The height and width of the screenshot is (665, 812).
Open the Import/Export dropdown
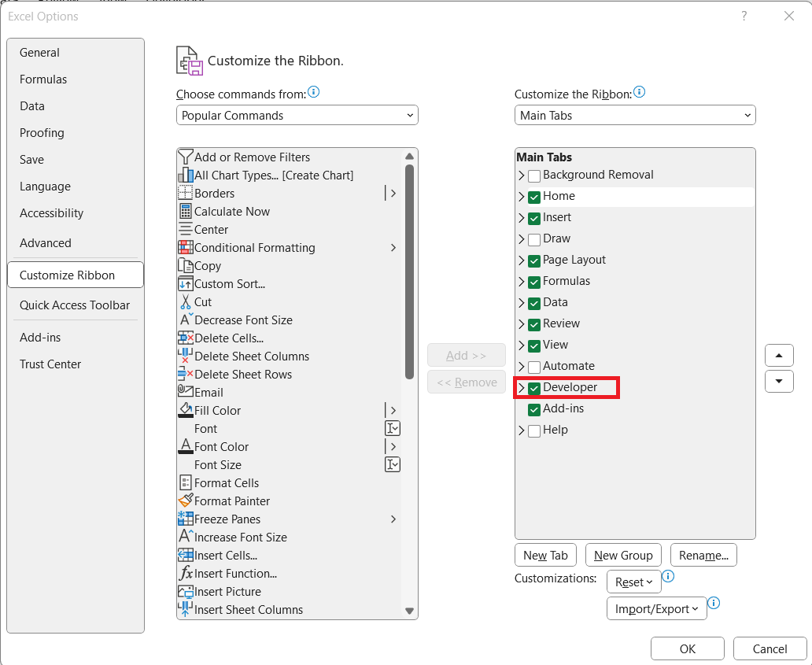click(x=657, y=608)
